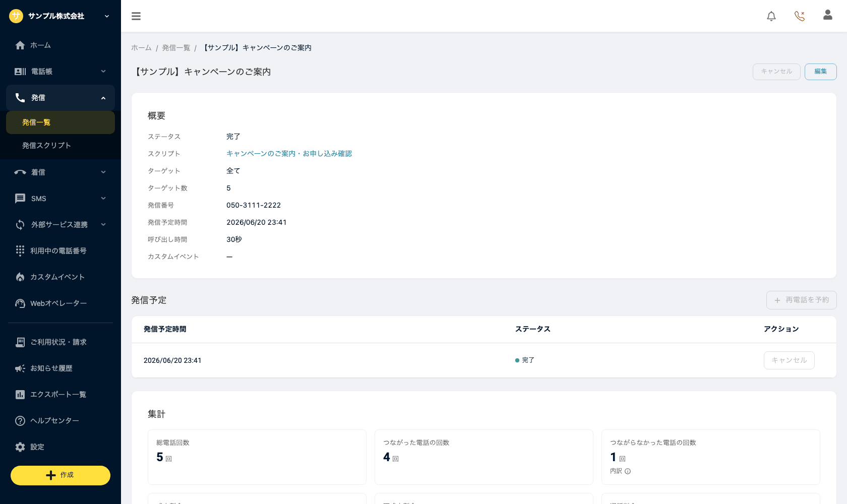Open 設定 menu item
847x504 pixels.
point(60,447)
